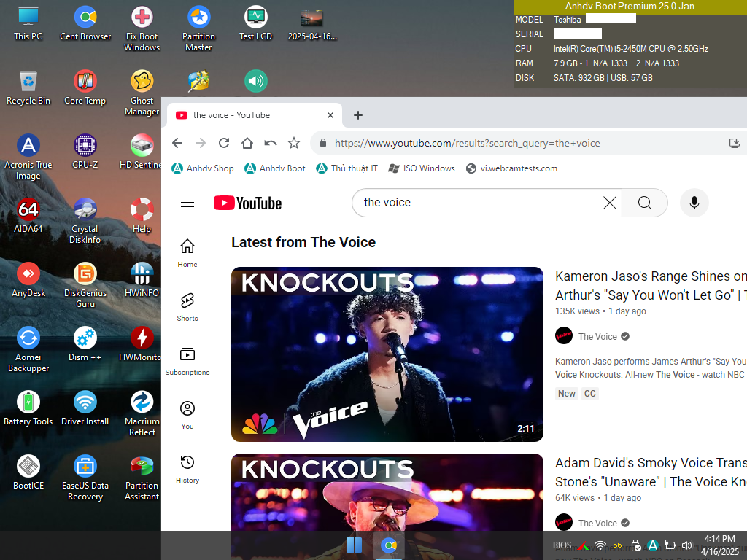Image resolution: width=747 pixels, height=560 pixels.
Task: Bookmark this page with star icon
Action: click(x=294, y=143)
